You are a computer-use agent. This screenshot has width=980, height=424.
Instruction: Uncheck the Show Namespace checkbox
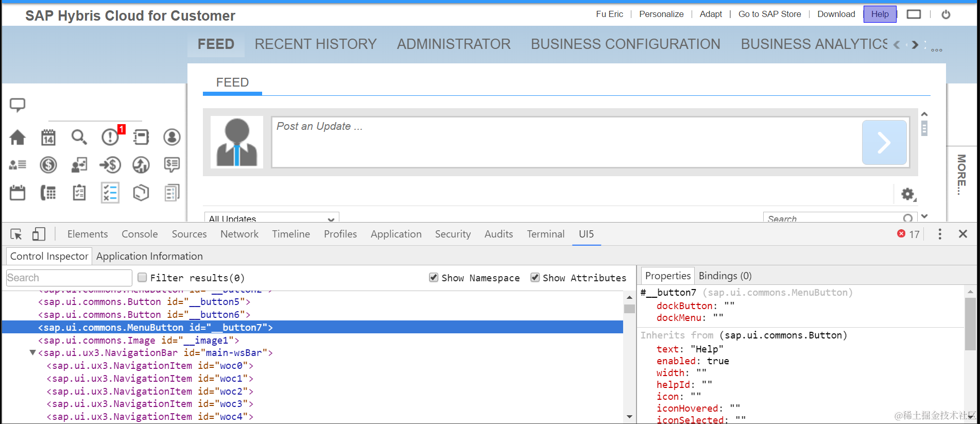click(x=434, y=278)
